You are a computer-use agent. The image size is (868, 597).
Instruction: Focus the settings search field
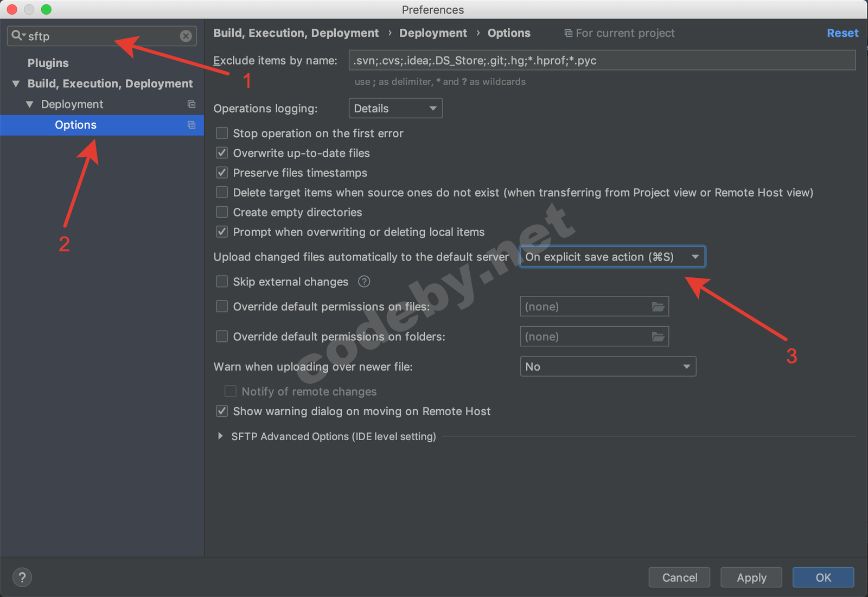(102, 36)
